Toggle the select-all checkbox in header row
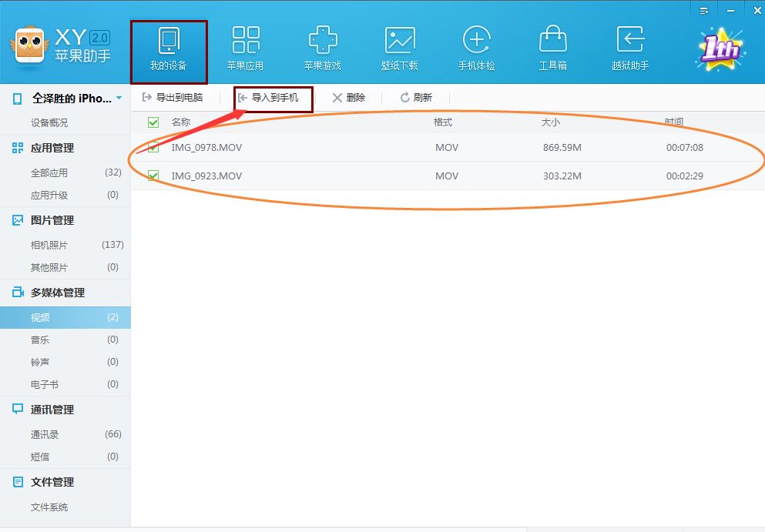Viewport: 765px width, 532px height. pyautogui.click(x=153, y=122)
